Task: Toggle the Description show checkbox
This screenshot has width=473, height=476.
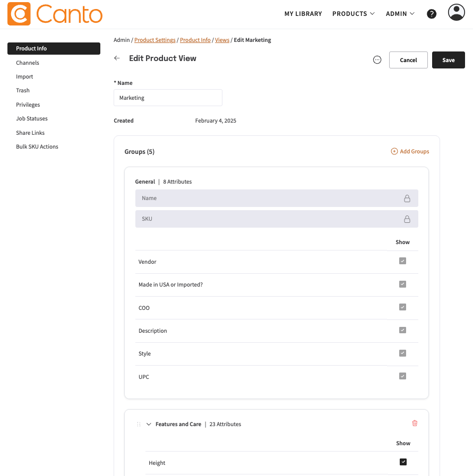Action: pyautogui.click(x=402, y=330)
